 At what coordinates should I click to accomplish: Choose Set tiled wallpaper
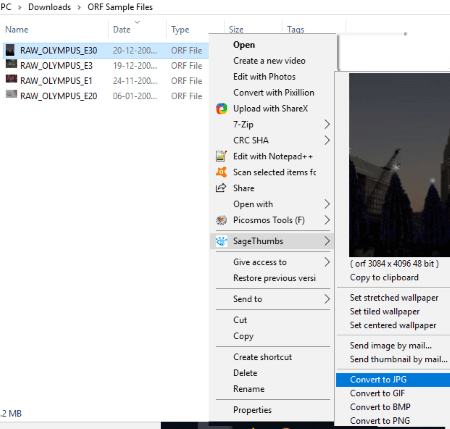(x=385, y=311)
